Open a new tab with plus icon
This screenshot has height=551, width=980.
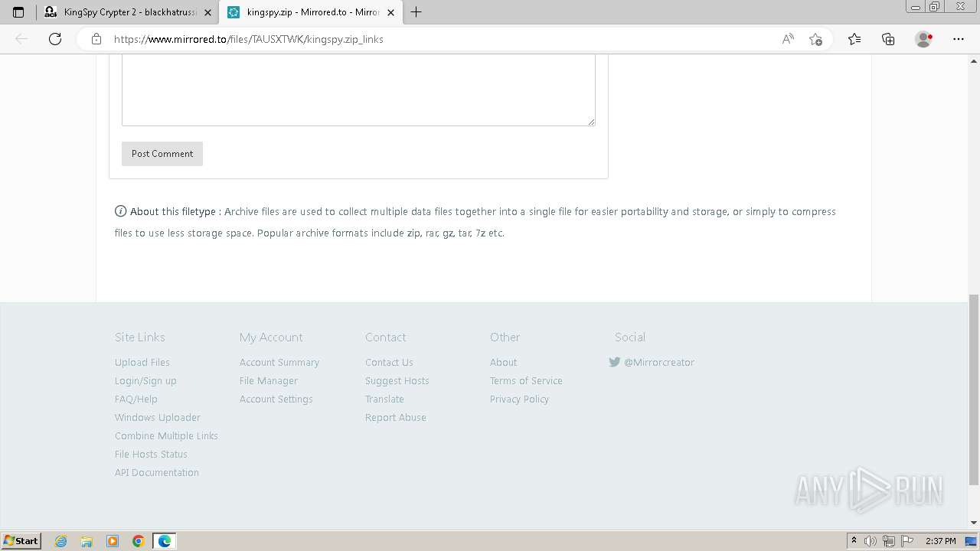click(416, 12)
